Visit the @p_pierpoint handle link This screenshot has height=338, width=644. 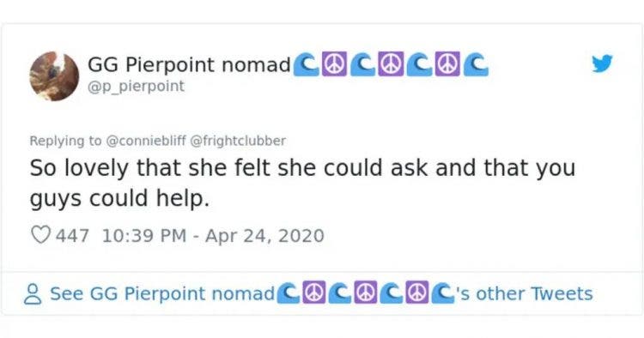click(x=136, y=87)
